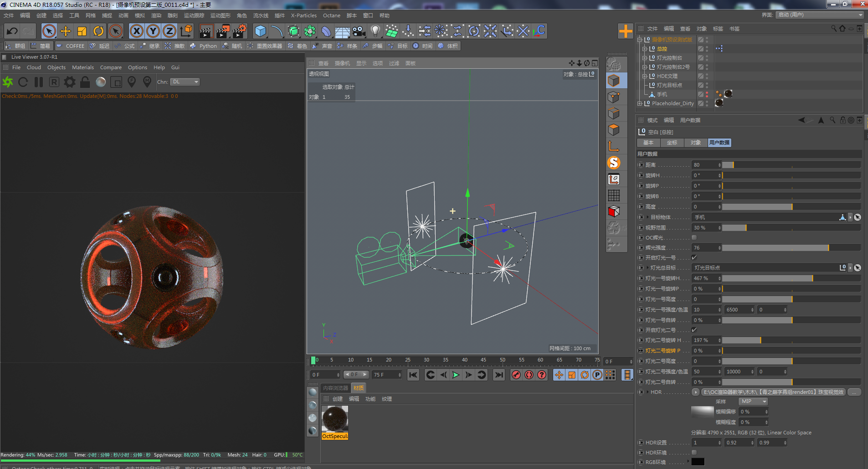Screen dimensions: 868x469
Task: Restart the render with the green refresh icon in Live Viewer
Action: [8, 82]
